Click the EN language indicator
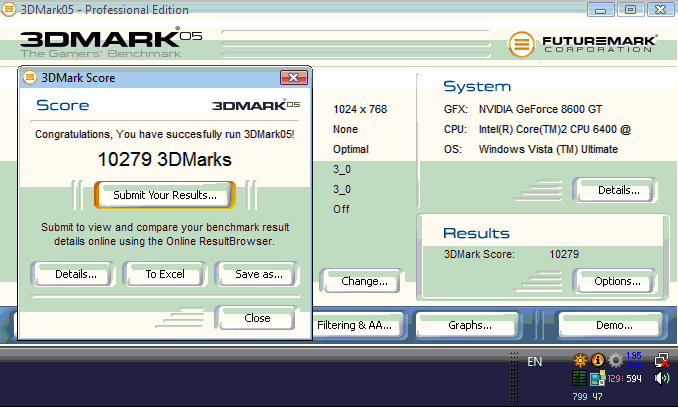Image resolution: width=678 pixels, height=407 pixels. pyautogui.click(x=535, y=362)
